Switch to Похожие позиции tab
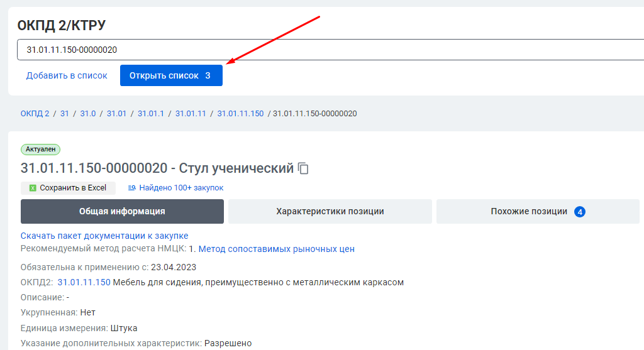 pos(538,211)
